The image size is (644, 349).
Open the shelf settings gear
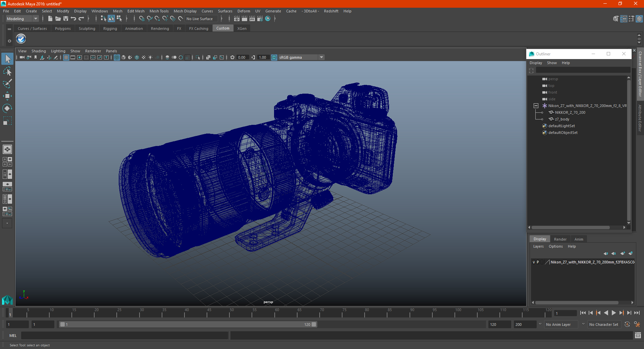point(9,41)
